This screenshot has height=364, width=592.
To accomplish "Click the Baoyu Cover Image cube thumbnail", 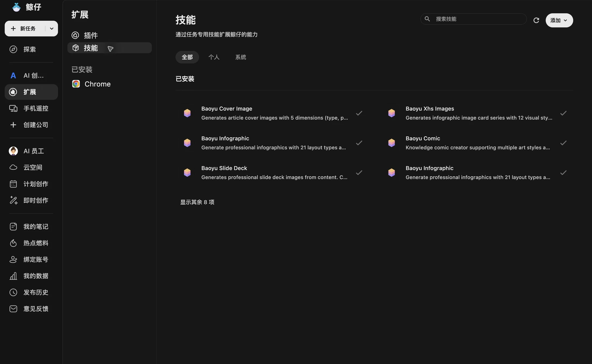I will [187, 113].
